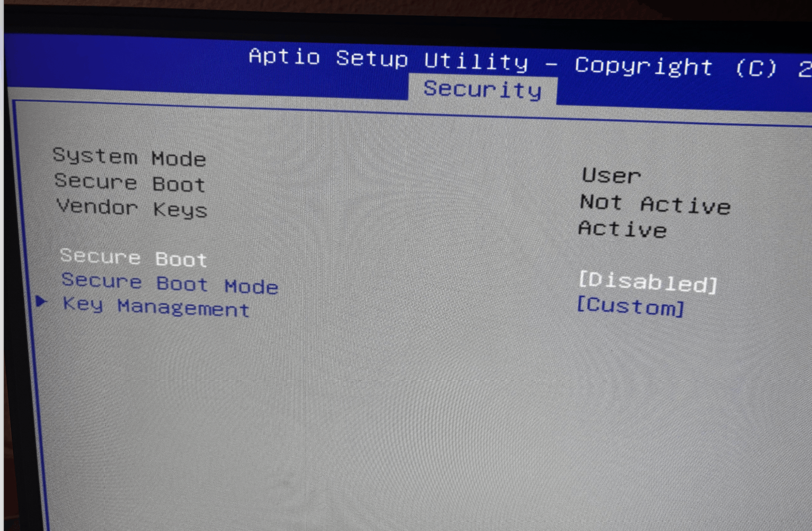The width and height of the screenshot is (812, 531).
Task: Select the [Disabled] value for Secure Boot
Action: [648, 282]
